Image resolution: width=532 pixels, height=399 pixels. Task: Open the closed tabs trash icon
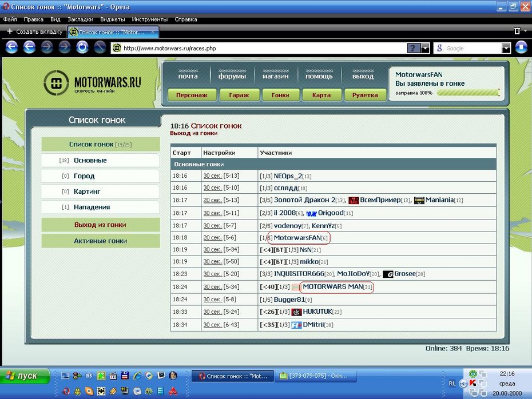click(x=517, y=31)
